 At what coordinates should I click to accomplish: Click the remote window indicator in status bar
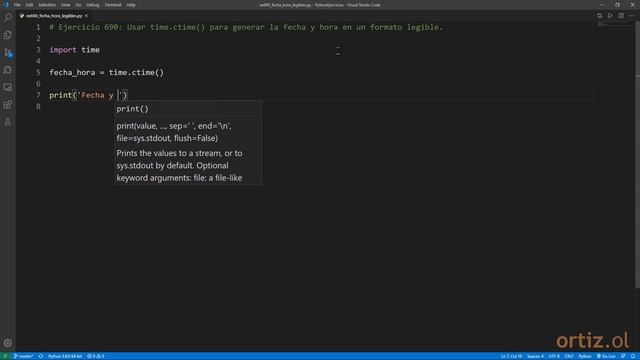coord(5,356)
